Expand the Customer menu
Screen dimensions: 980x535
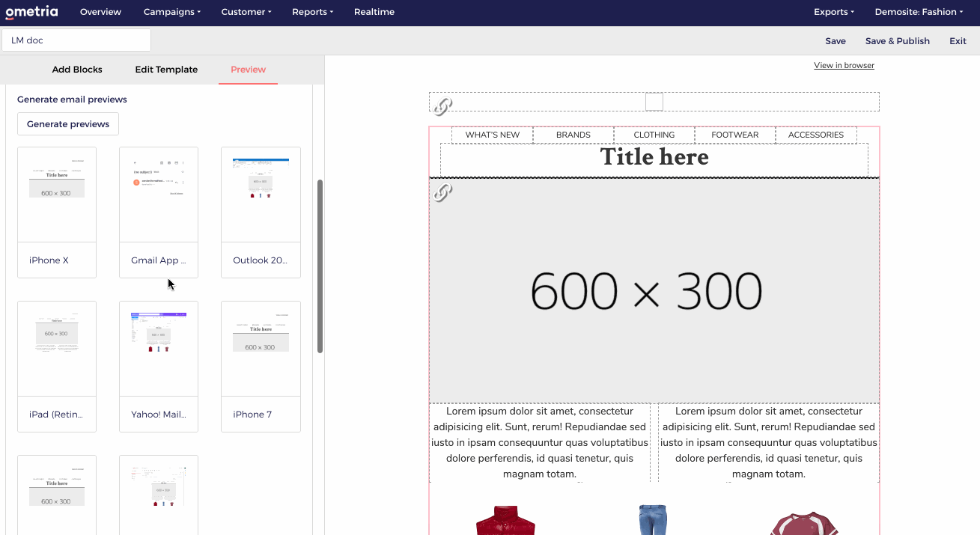click(246, 12)
